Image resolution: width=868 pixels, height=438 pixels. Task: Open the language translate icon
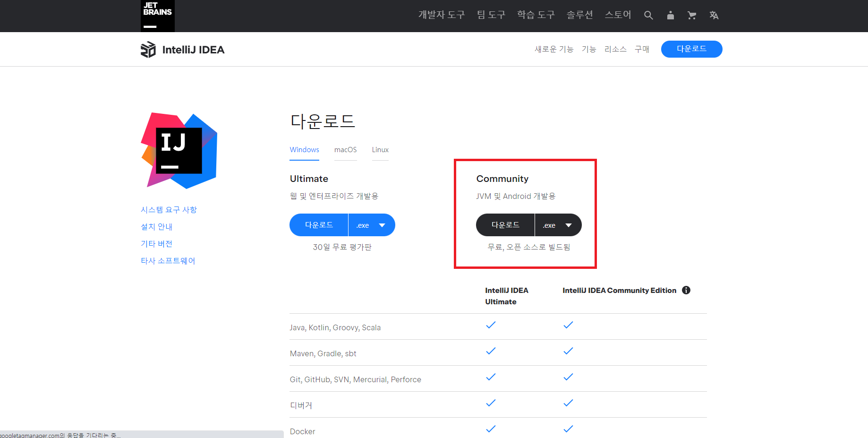pos(714,15)
